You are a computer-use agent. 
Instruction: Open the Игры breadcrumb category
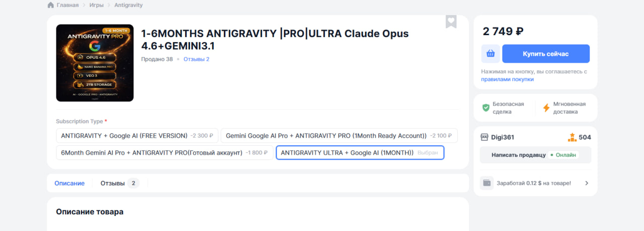tap(98, 5)
